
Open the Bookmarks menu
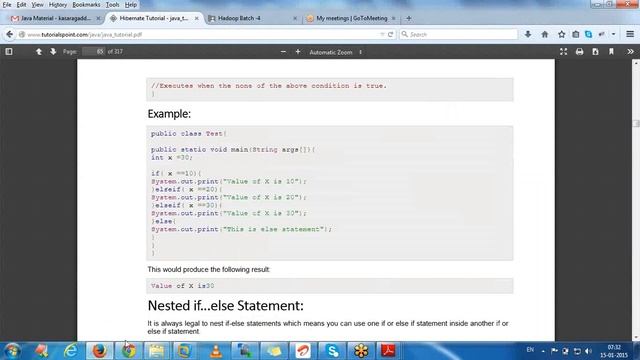pos(86,5)
